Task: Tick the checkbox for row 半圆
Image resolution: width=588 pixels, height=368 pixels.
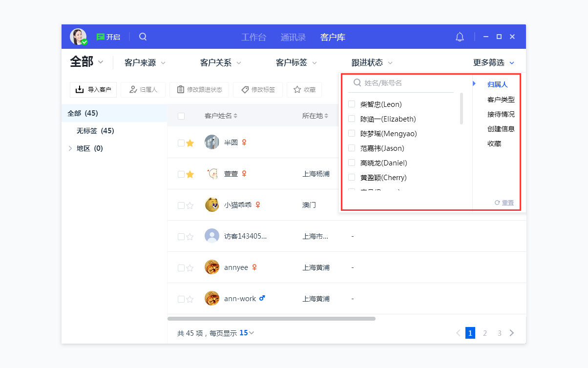Action: (x=181, y=143)
